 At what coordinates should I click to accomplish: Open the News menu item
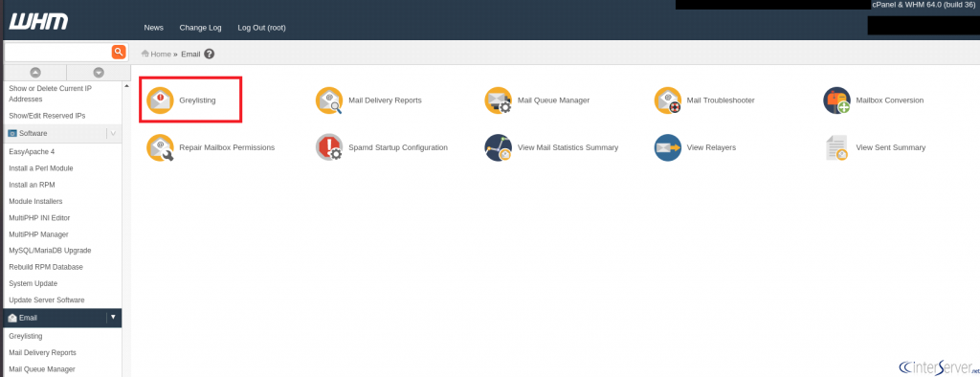[x=154, y=28]
